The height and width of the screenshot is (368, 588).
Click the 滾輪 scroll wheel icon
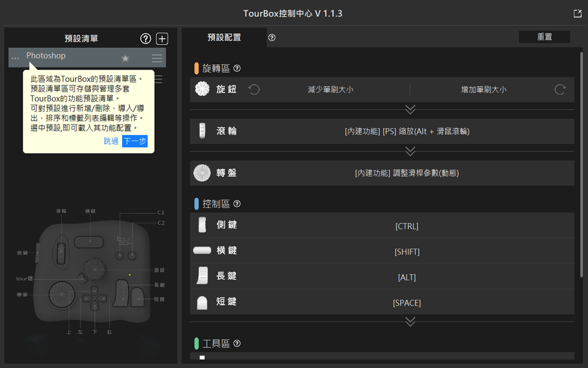pos(202,131)
